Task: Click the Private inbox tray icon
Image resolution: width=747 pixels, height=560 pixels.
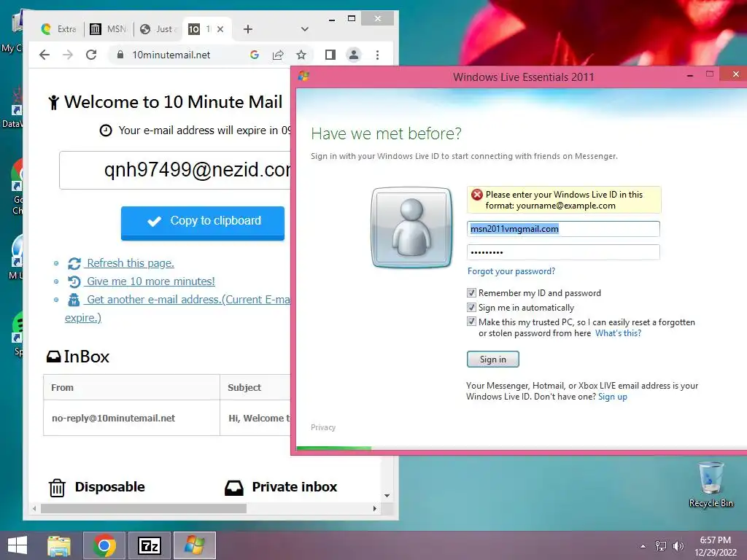Action: (234, 488)
